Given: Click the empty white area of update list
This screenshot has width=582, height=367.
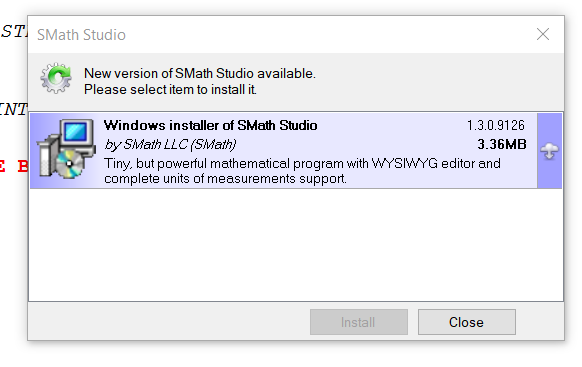Looking at the screenshot, I should pyautogui.click(x=296, y=245).
